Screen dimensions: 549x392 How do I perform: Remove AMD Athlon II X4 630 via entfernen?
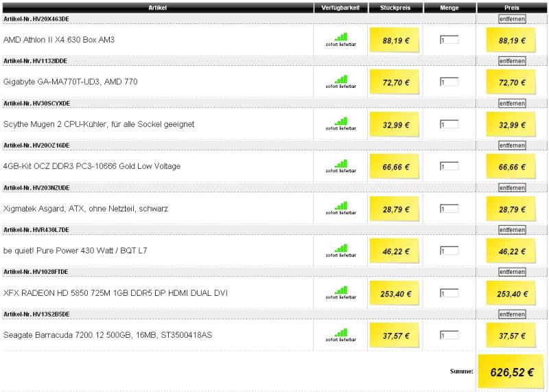click(512, 19)
